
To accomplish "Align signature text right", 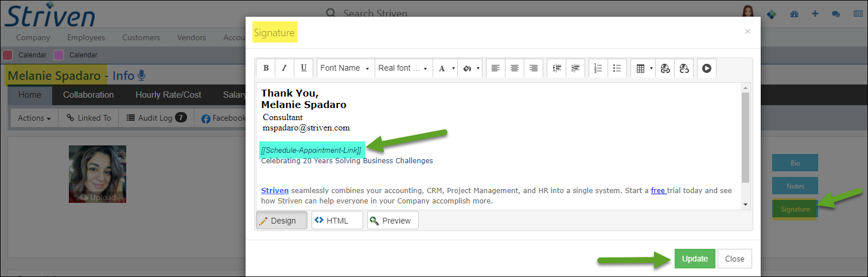I will (x=534, y=68).
